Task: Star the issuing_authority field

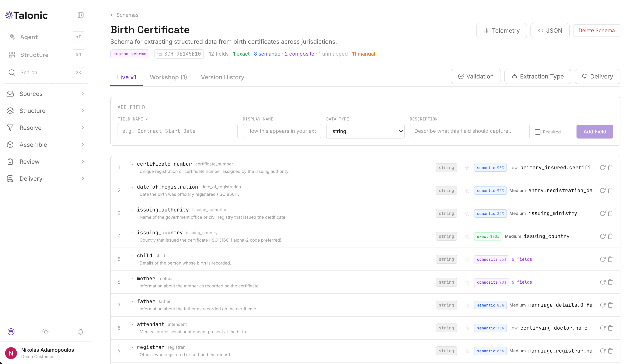Action: point(467,214)
